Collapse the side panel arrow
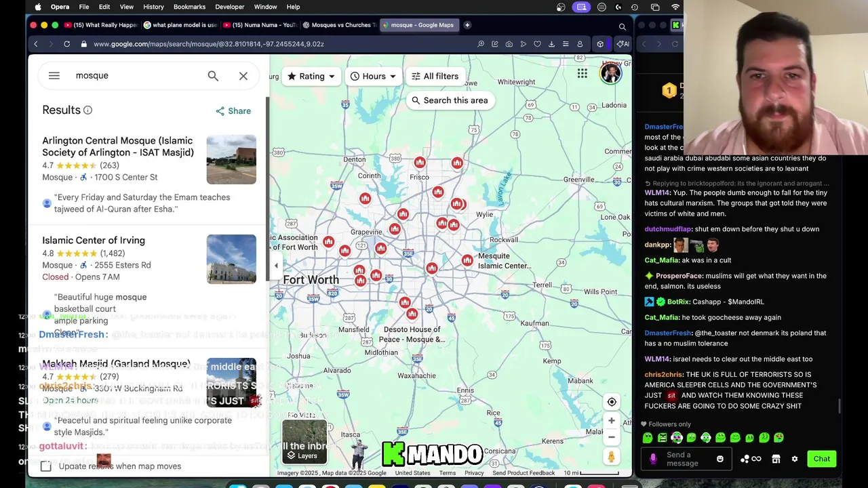The height and width of the screenshot is (488, 868). click(276, 266)
